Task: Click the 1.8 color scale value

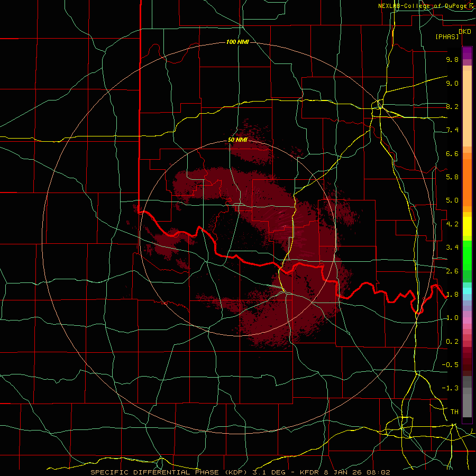Action: [452, 295]
